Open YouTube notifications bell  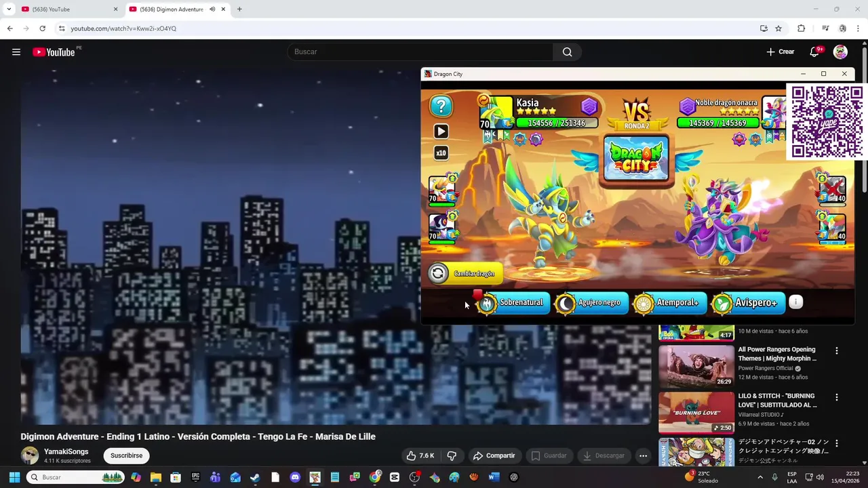(x=814, y=52)
